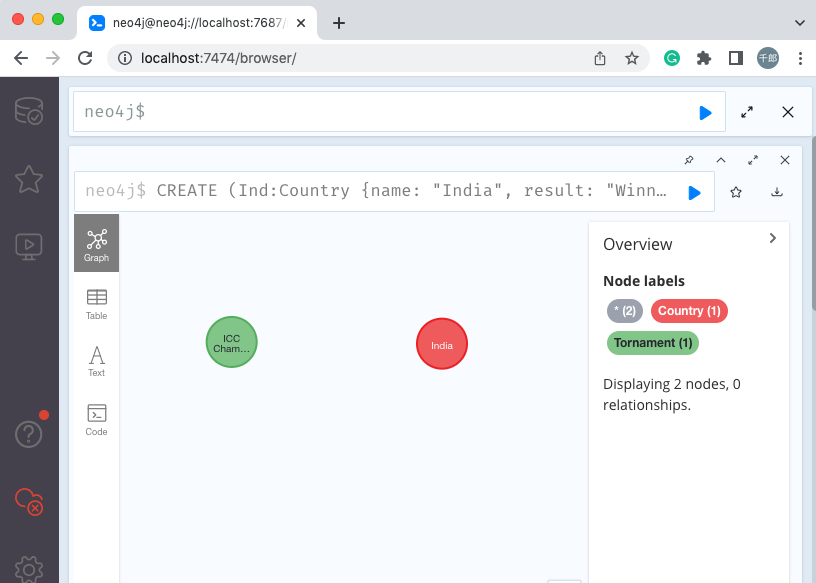Click the 'Displaying 2 nodes, 0 relationships.' text
This screenshot has width=816, height=583.
[671, 394]
